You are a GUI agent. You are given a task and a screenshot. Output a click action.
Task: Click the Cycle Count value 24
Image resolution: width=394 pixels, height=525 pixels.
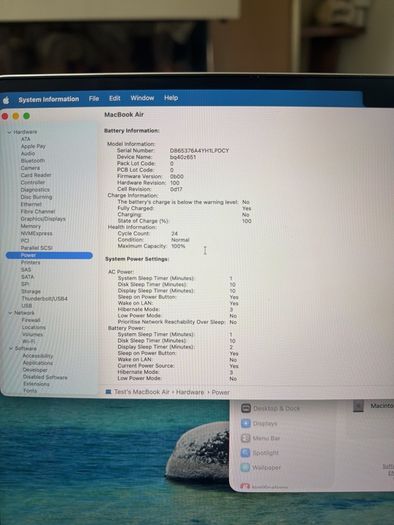[174, 234]
